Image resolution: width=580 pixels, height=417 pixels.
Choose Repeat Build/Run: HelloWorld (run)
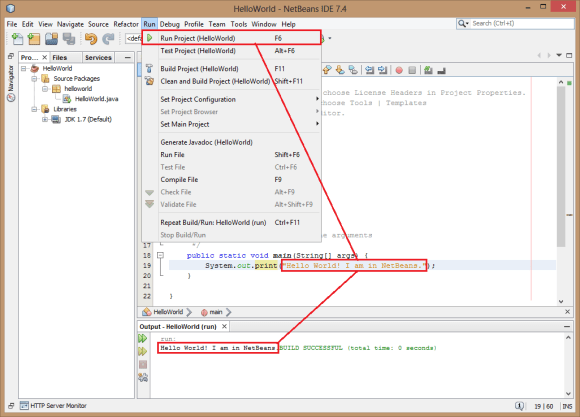[232, 222]
